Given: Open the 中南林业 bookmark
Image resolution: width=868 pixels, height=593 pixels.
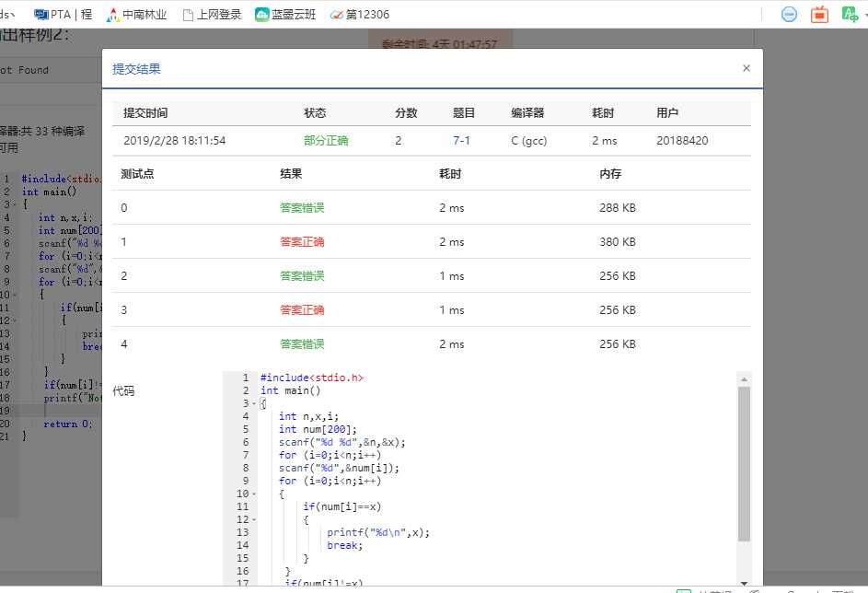Looking at the screenshot, I should coord(137,15).
